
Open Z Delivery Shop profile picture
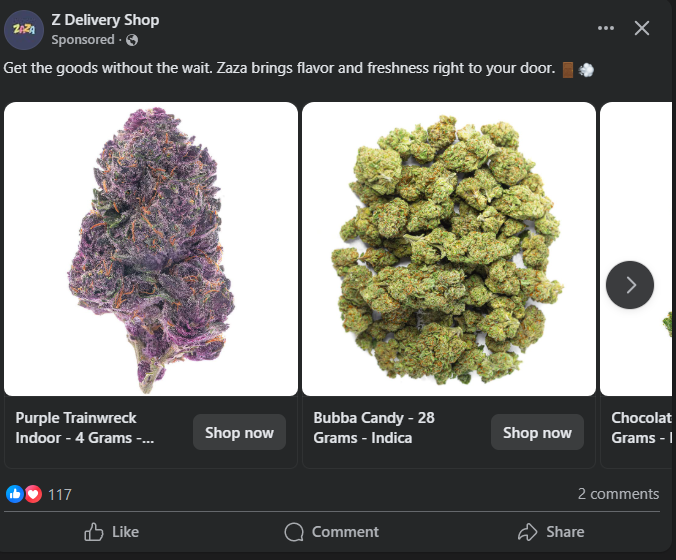pyautogui.click(x=23, y=30)
